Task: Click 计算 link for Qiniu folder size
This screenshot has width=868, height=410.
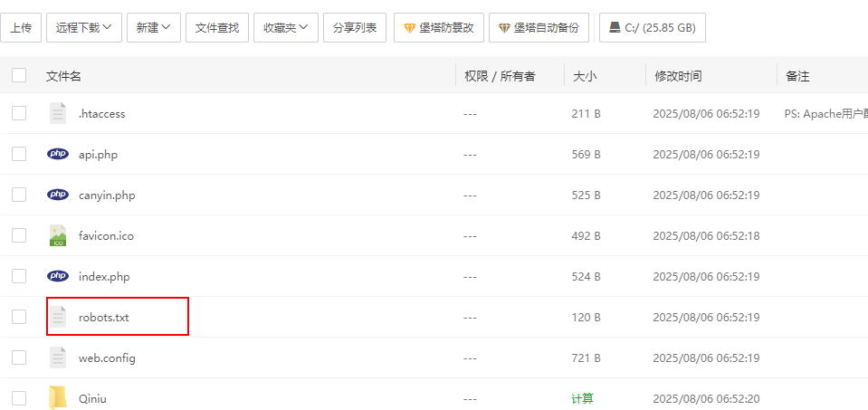Action: [582, 398]
